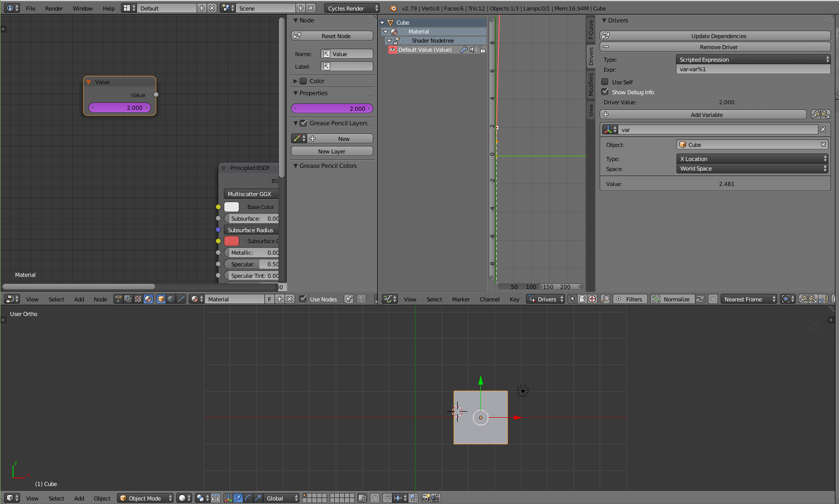
Task: Toggle Show Debug Info checkbox
Action: (605, 92)
